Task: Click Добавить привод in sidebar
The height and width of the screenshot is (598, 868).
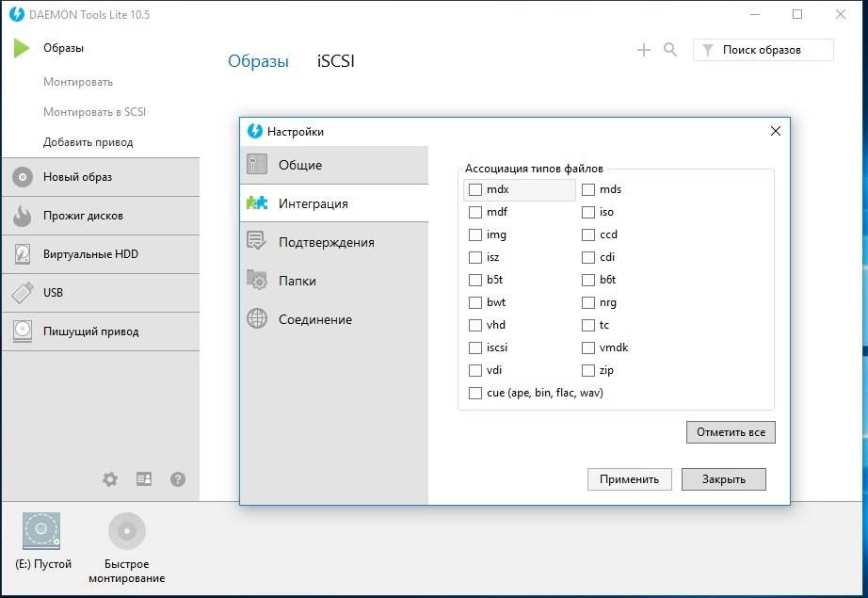Action: click(x=88, y=142)
